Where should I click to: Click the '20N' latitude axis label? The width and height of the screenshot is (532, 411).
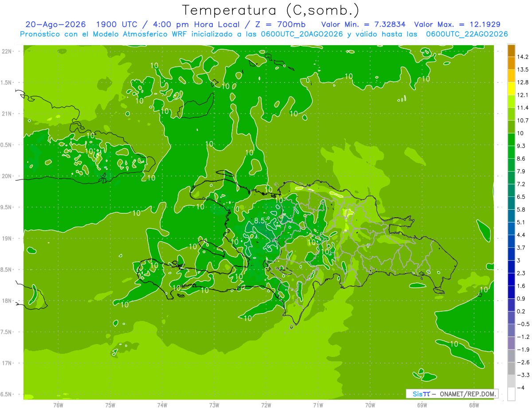click(x=6, y=176)
